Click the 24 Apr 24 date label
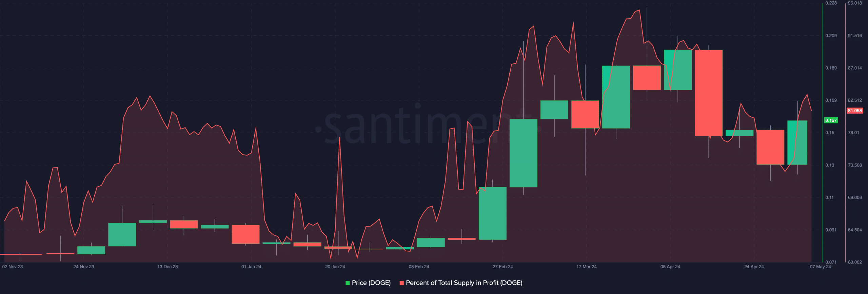This screenshot has height=294, width=868. click(754, 267)
